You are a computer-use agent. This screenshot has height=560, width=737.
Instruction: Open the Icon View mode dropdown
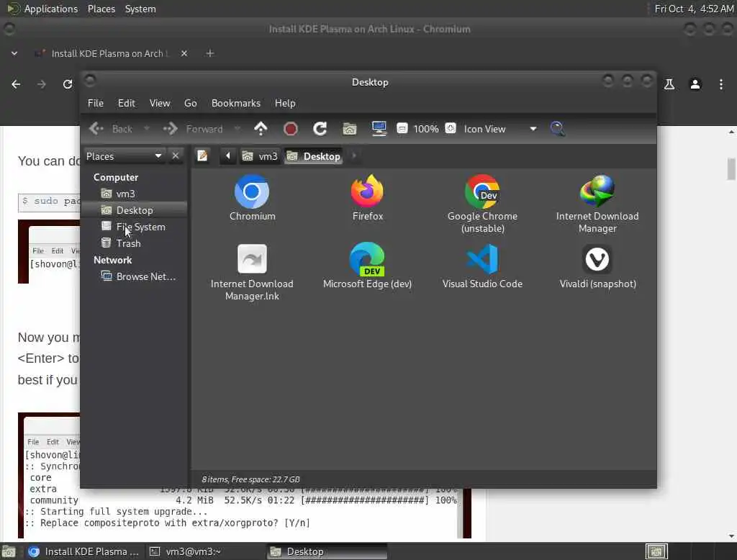tap(500, 129)
